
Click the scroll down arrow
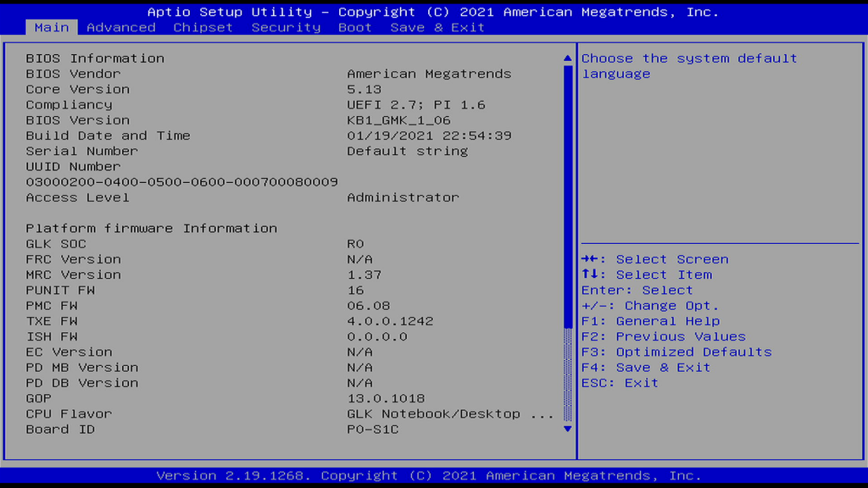click(x=567, y=429)
